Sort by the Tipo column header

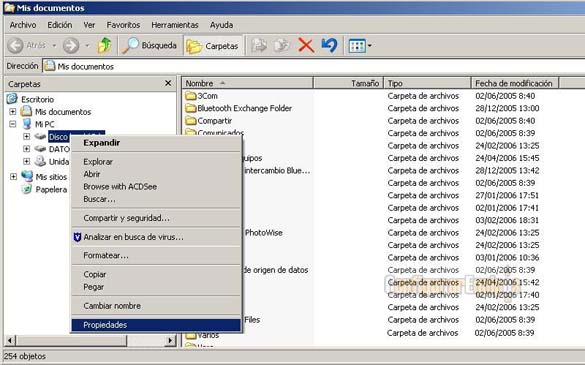click(428, 83)
